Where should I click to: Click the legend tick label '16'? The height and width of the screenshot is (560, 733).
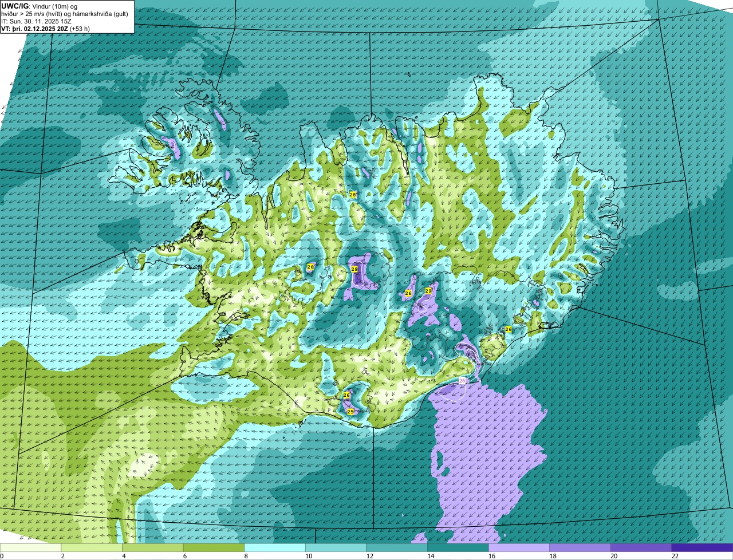click(x=492, y=556)
